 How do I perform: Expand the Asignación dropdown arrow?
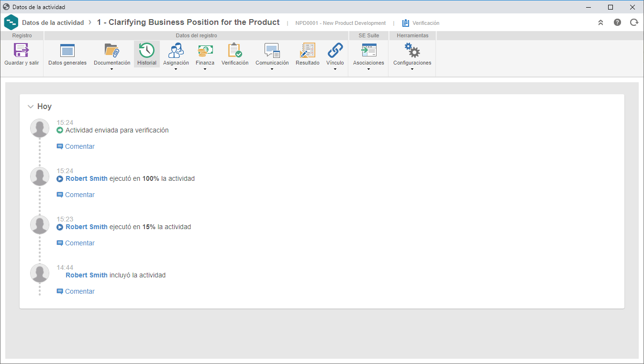(x=176, y=69)
